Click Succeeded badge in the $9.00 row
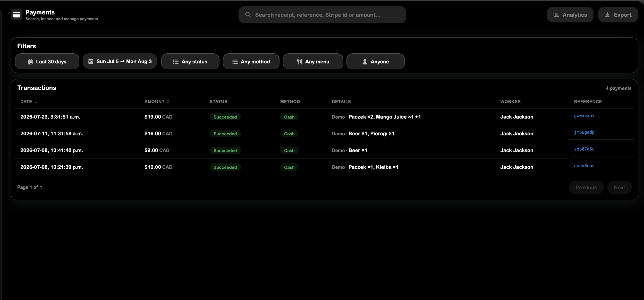Image resolution: width=644 pixels, height=300 pixels. [x=225, y=150]
